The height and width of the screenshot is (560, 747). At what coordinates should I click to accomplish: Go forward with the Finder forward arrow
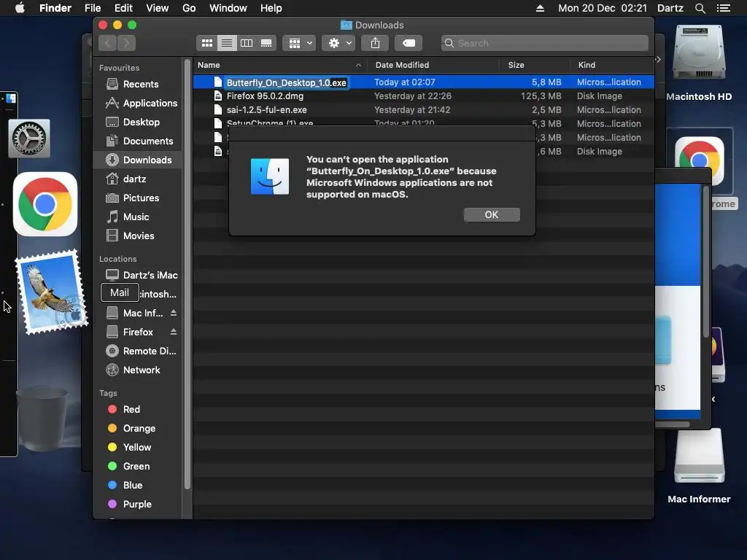coord(126,43)
